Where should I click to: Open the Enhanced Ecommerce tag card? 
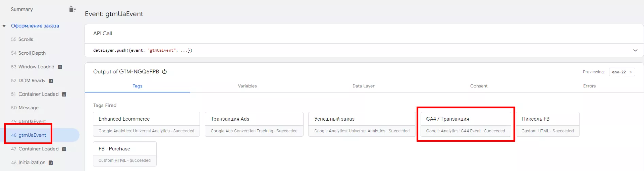pyautogui.click(x=146, y=124)
